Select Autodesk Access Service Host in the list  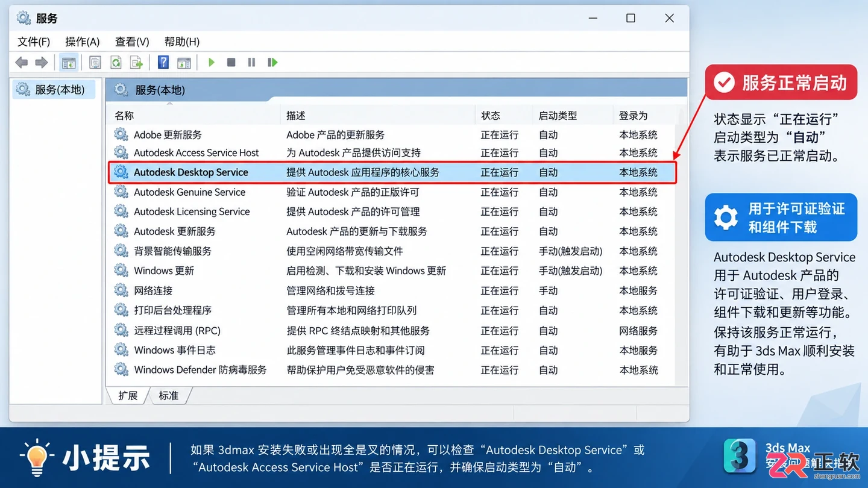click(197, 153)
